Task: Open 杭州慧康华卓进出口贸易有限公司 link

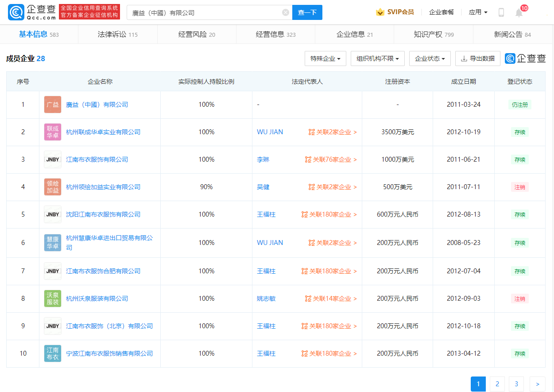Action: point(109,243)
